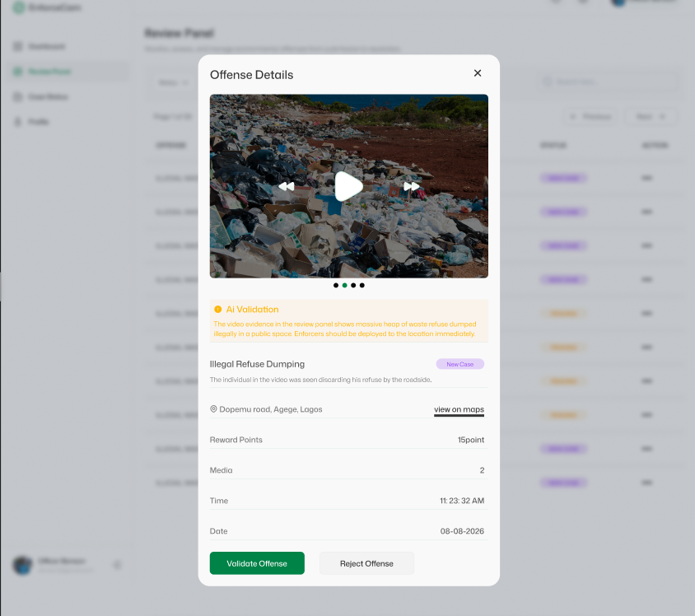The width and height of the screenshot is (695, 616).
Task: Select the third carousel dot
Action: [x=353, y=286]
